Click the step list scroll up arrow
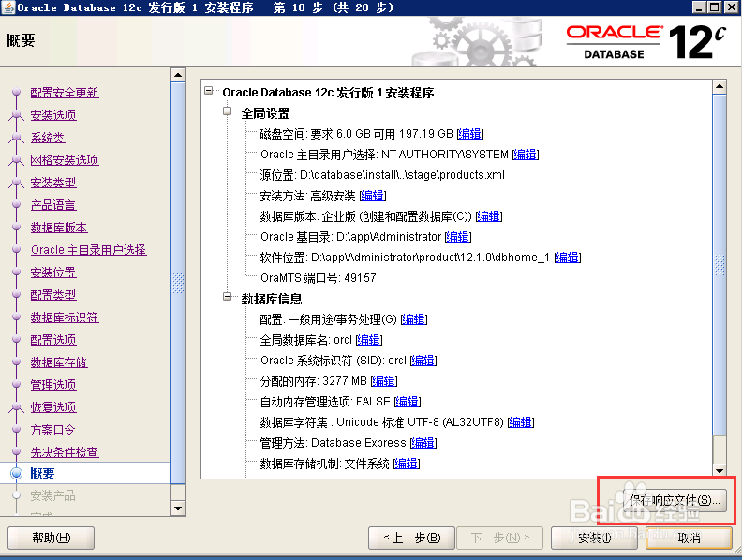Screen dimensions: 742x560 [177, 75]
